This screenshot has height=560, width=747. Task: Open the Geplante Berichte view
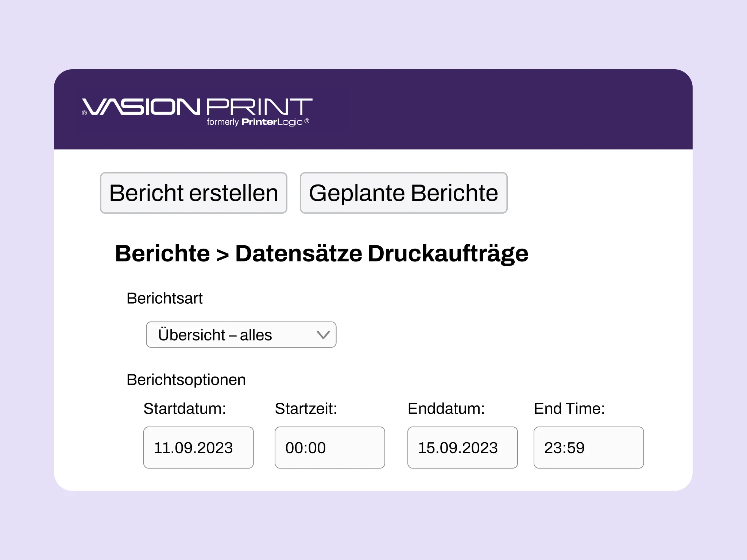403,193
